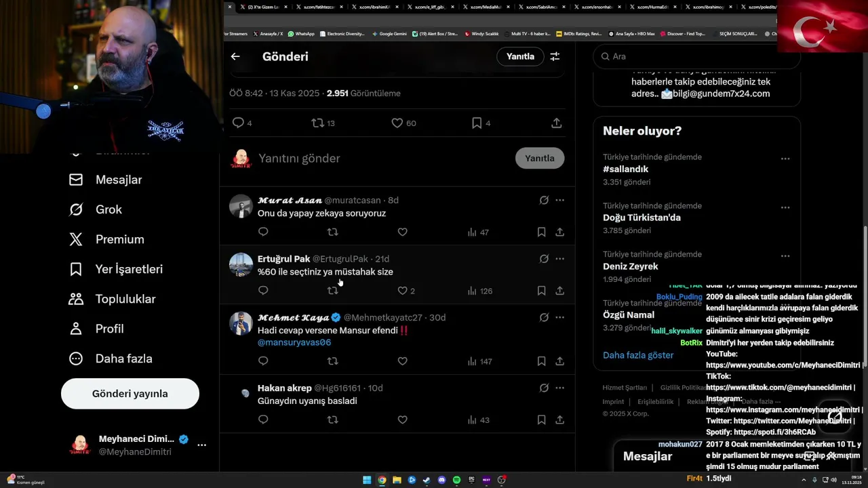Open the Windows Start menu
868x488 pixels.
(367, 480)
